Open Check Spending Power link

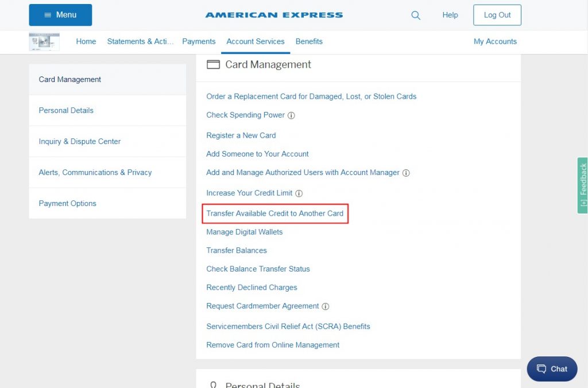click(x=245, y=115)
